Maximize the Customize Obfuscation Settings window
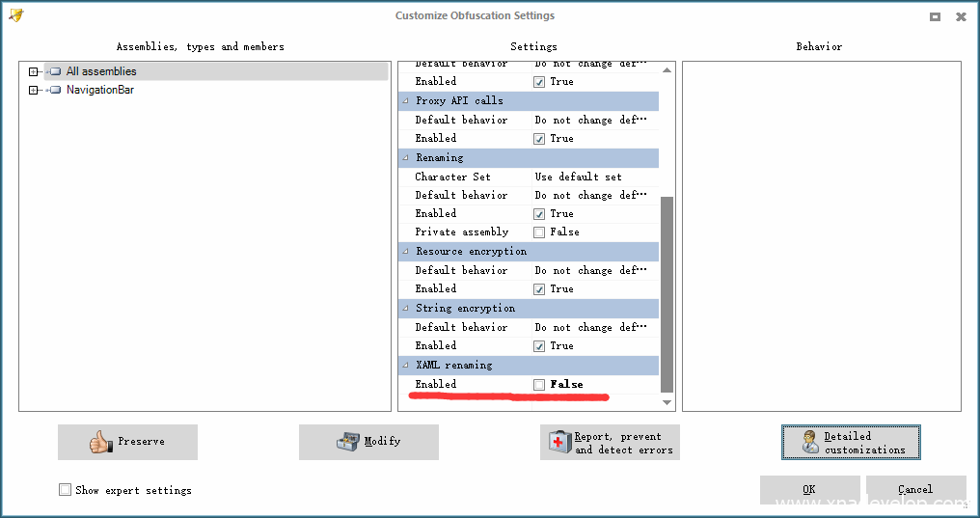The height and width of the screenshot is (518, 980). 935,16
